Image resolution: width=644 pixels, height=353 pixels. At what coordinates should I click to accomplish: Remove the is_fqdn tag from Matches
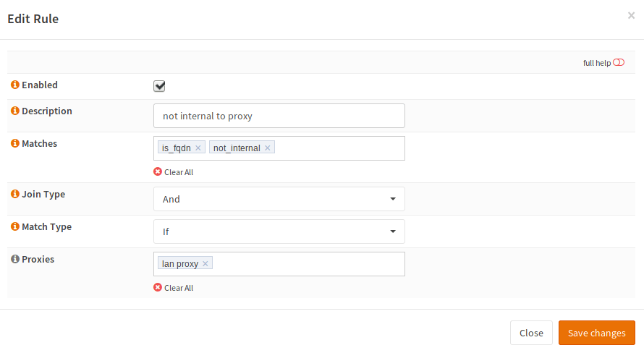point(198,148)
